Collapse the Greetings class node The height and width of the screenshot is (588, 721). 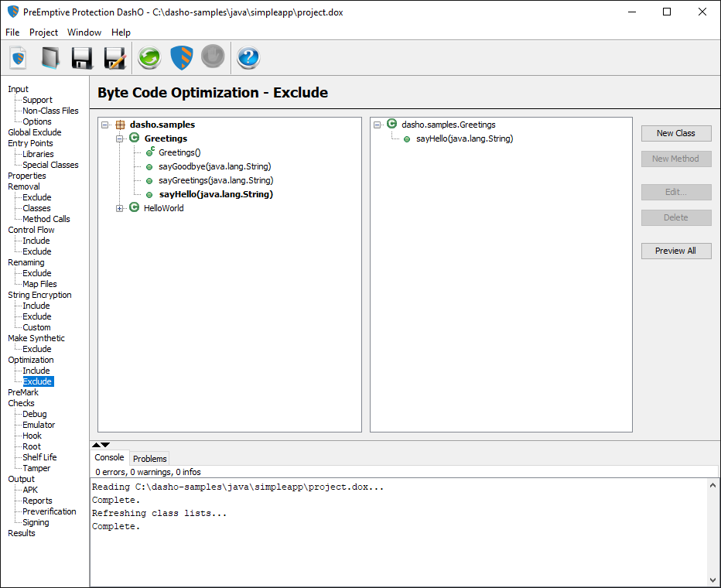[120, 138]
